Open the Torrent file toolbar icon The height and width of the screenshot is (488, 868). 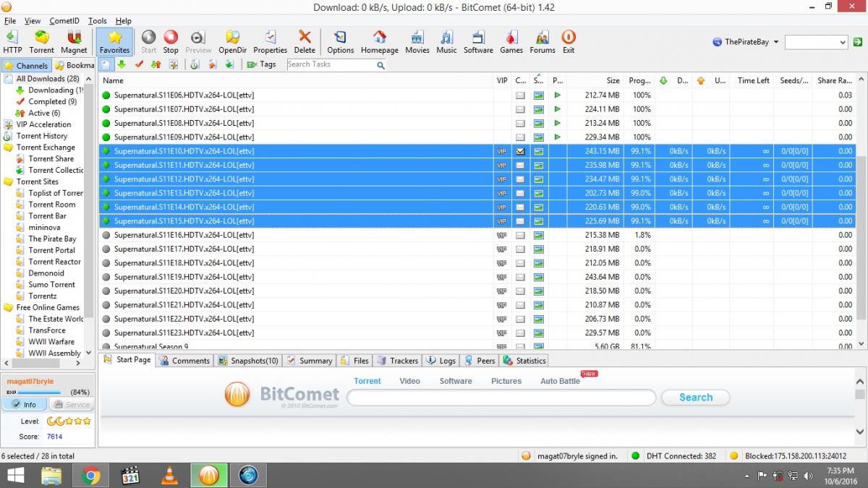coord(41,42)
